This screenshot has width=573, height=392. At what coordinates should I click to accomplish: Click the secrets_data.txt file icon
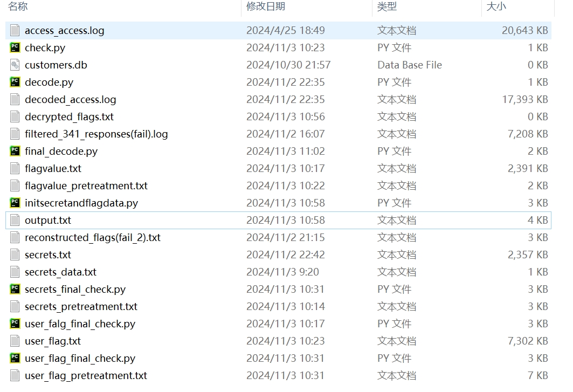[x=15, y=272]
